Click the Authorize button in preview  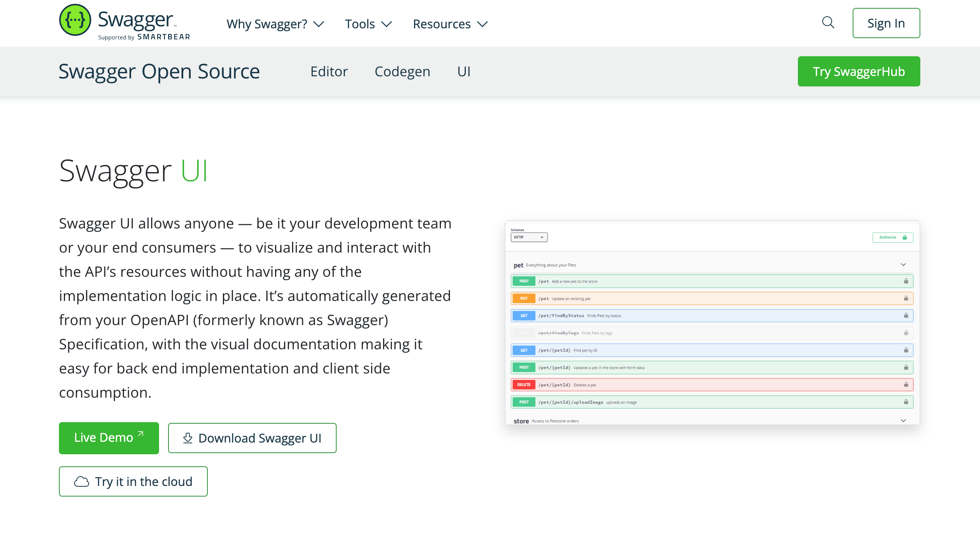point(892,237)
